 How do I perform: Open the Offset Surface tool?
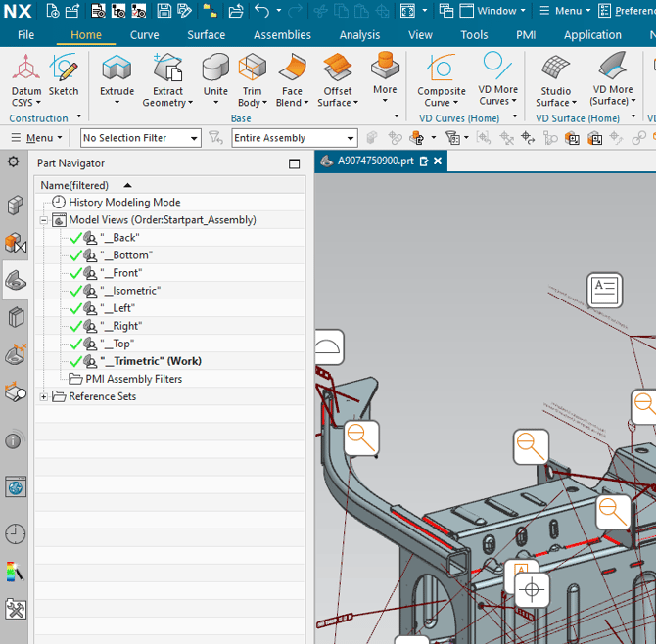pos(337,79)
